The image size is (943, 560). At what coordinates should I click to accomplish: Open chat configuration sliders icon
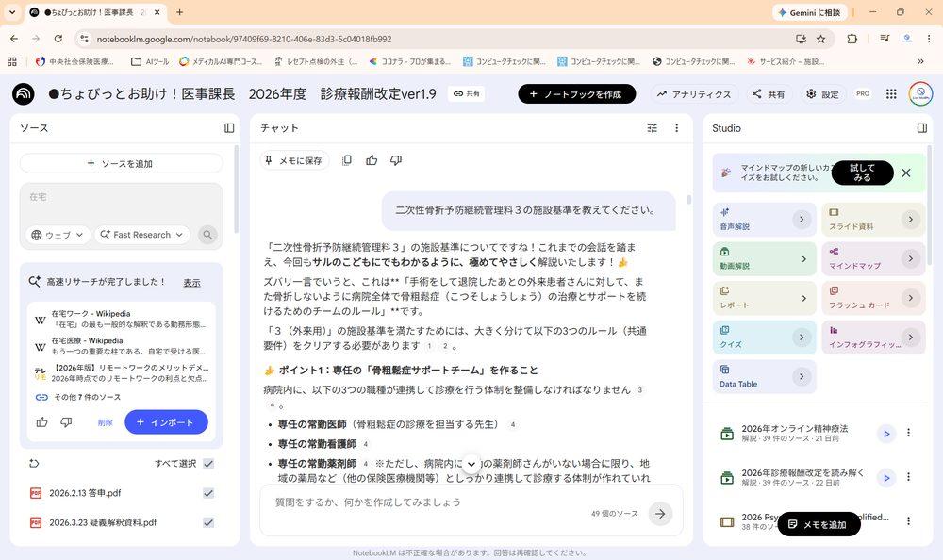pos(652,128)
